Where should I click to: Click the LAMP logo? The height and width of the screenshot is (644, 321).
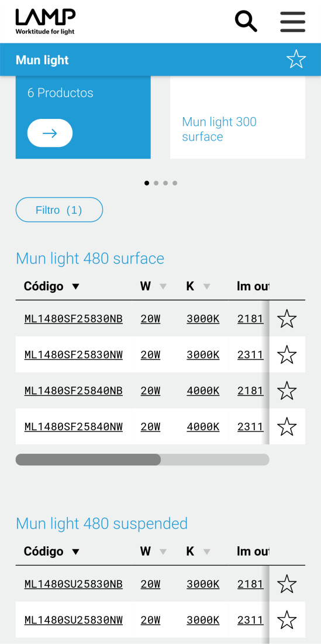tap(46, 21)
